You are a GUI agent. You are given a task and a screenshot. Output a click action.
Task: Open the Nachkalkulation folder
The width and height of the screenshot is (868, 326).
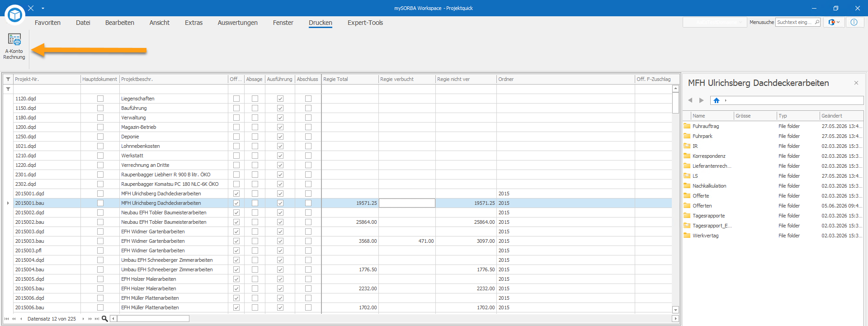pos(709,186)
